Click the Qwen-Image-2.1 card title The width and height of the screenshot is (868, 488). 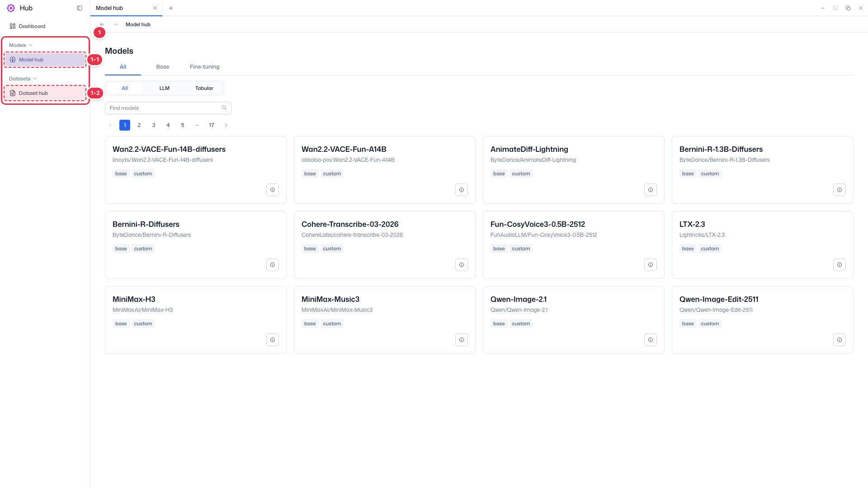point(519,299)
